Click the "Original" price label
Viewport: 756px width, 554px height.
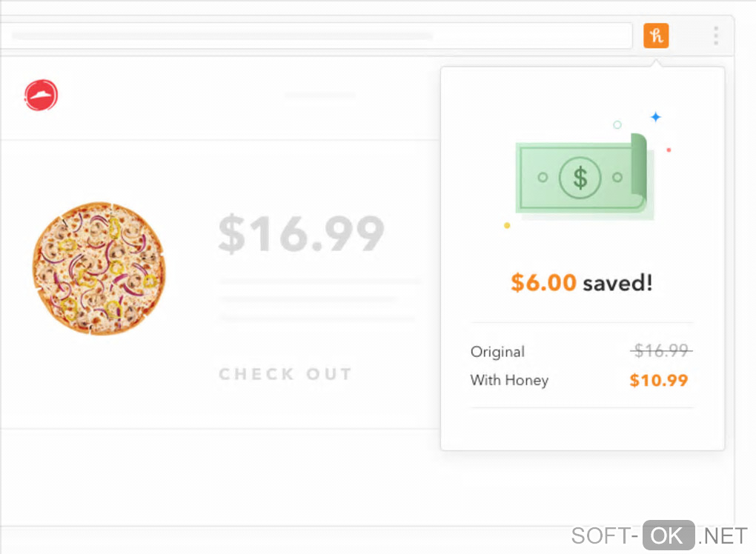(497, 352)
